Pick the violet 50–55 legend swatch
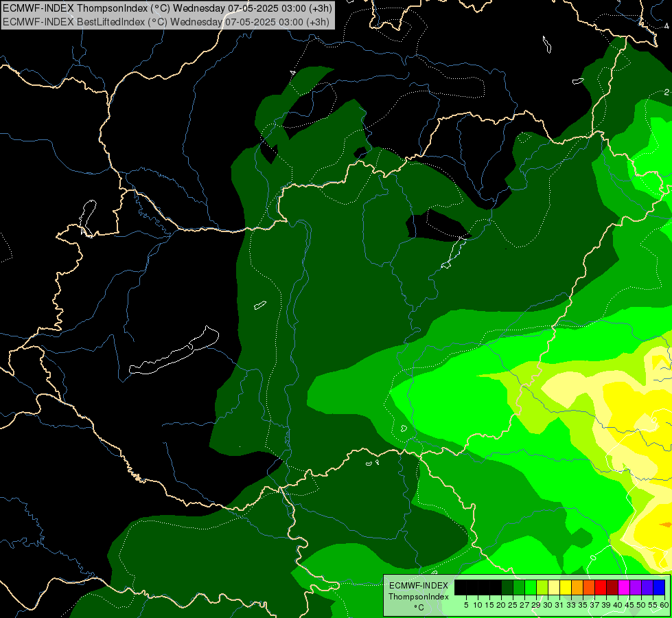672x618 pixels. (647, 587)
